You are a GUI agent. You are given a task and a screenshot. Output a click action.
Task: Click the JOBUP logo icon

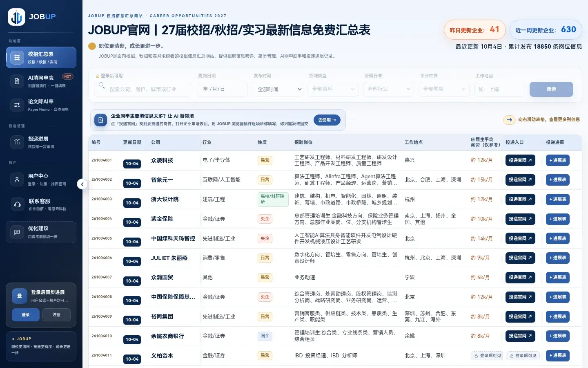point(16,17)
